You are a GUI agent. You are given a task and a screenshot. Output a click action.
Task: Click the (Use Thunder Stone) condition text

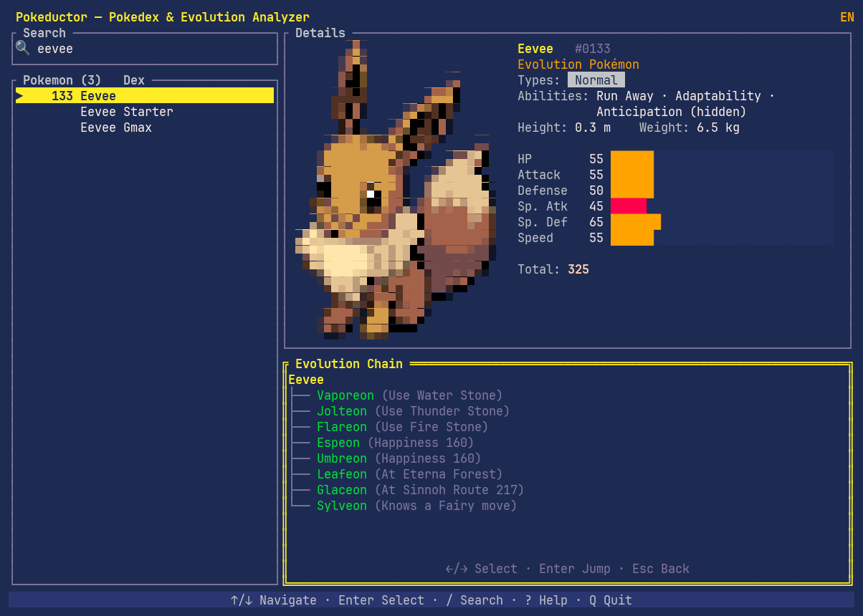click(442, 411)
